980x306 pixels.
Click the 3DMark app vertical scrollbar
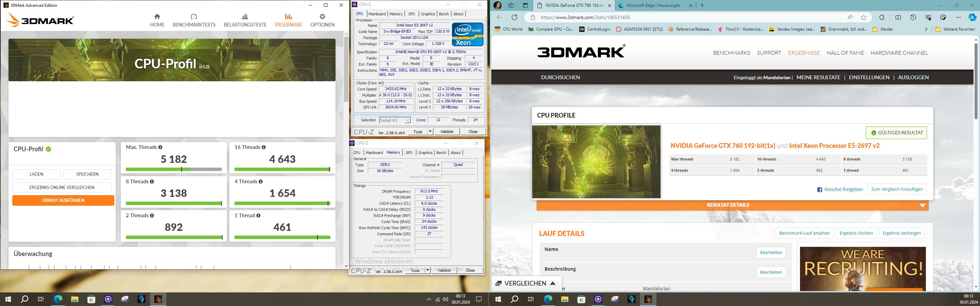click(346, 70)
